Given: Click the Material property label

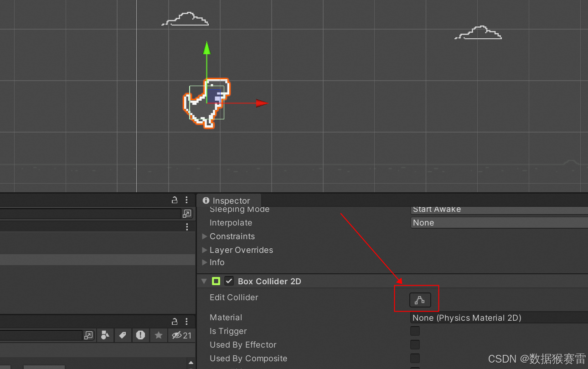Looking at the screenshot, I should 226,318.
